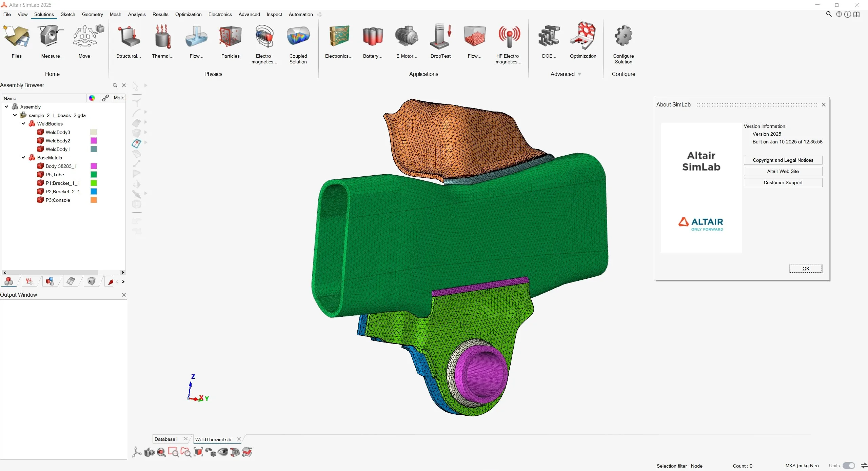Close the Output Window panel
This screenshot has width=868, height=471.
(124, 295)
